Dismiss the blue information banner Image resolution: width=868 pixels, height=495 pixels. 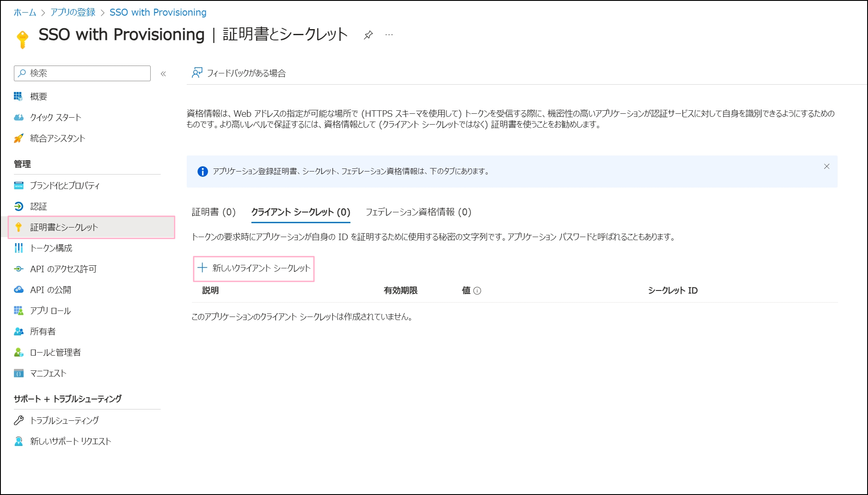(x=826, y=166)
